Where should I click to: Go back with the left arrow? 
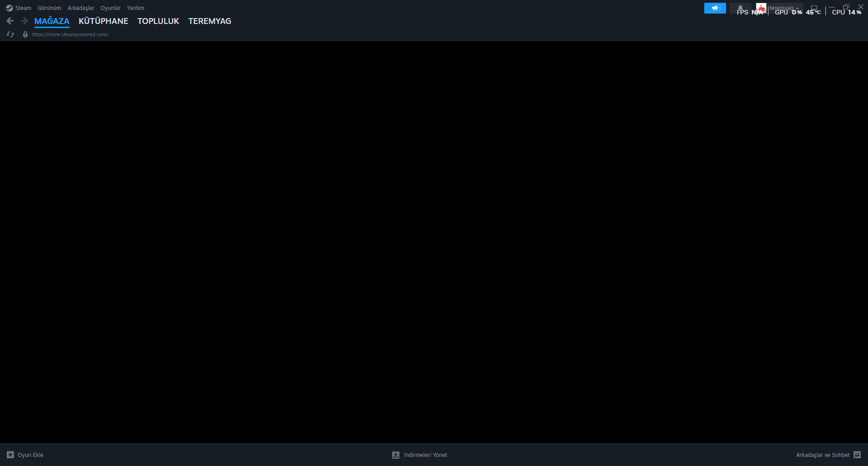tap(10, 21)
